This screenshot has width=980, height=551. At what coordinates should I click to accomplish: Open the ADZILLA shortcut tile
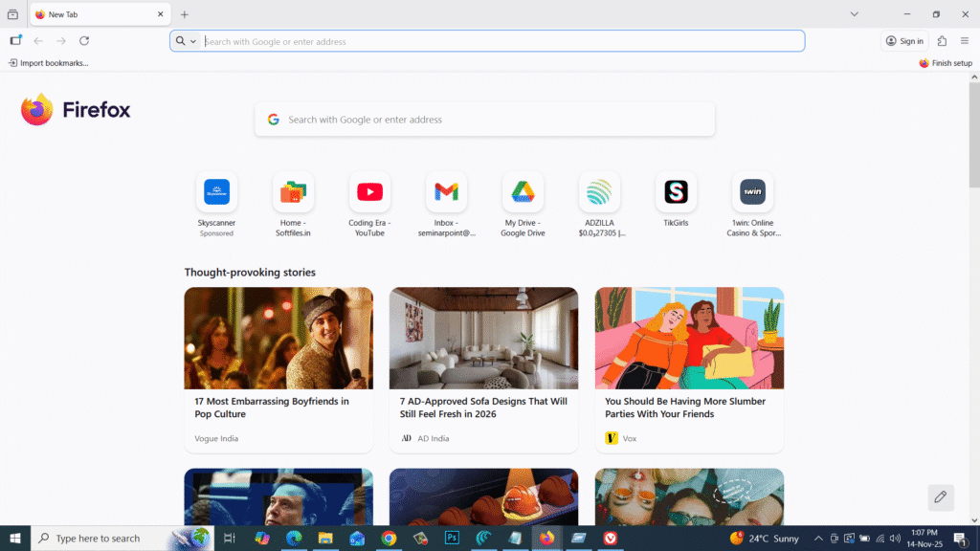599,191
